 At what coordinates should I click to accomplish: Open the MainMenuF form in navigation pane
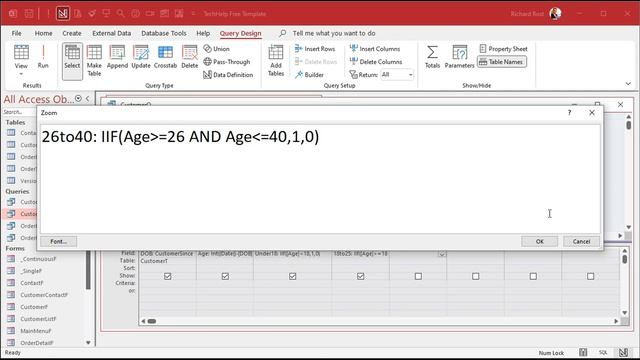[36, 331]
